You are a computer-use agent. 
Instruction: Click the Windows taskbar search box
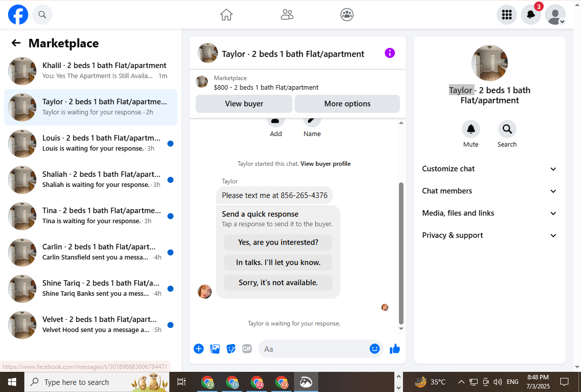97,382
